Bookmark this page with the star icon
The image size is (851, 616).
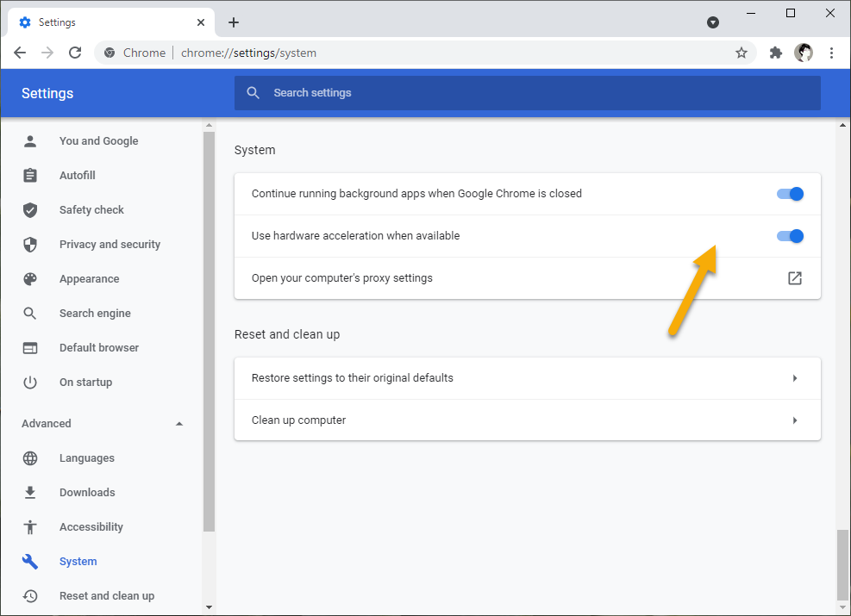click(x=741, y=53)
